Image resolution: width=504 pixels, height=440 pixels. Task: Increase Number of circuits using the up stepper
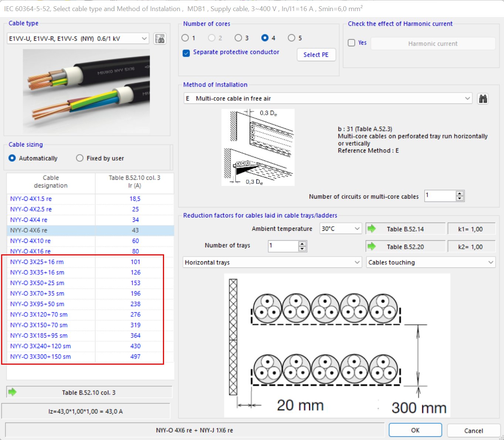click(x=459, y=193)
